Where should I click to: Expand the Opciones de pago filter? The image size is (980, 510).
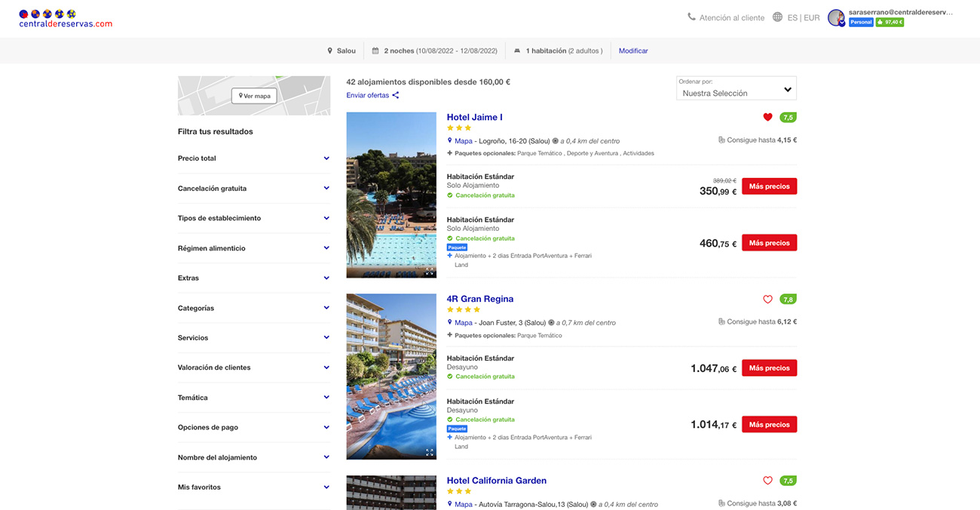click(x=254, y=427)
